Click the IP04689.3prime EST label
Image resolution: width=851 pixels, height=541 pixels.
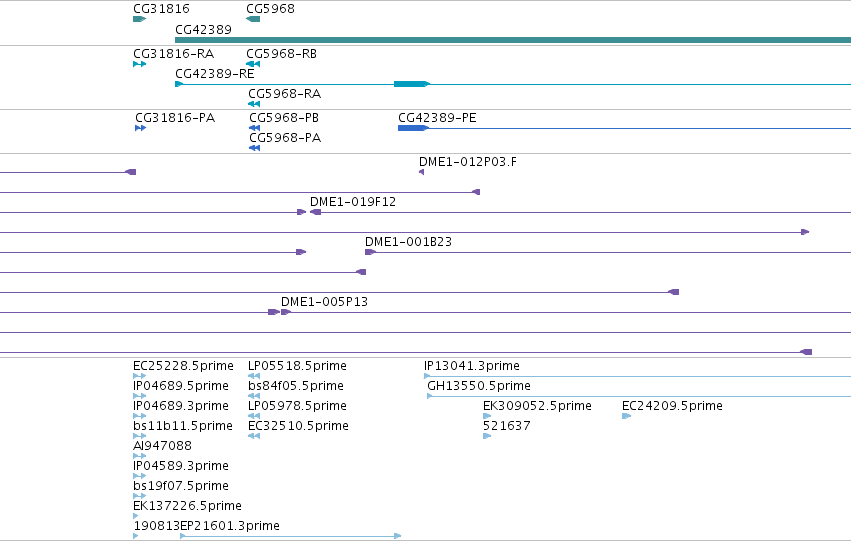pos(181,406)
